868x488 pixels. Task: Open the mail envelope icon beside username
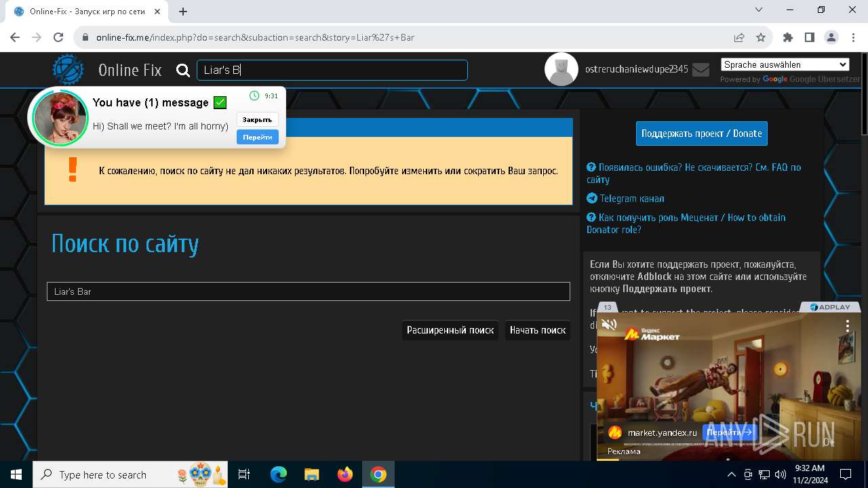pos(701,69)
